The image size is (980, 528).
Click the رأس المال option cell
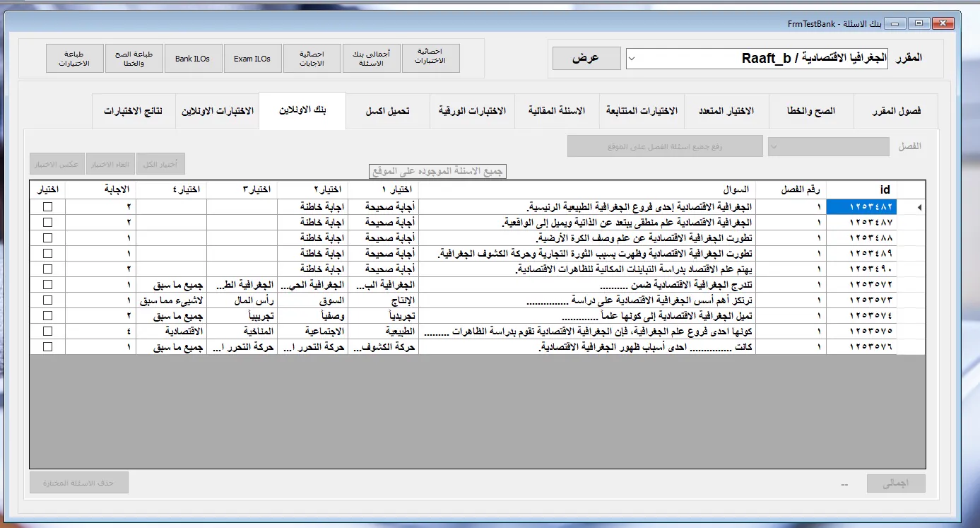pos(242,300)
